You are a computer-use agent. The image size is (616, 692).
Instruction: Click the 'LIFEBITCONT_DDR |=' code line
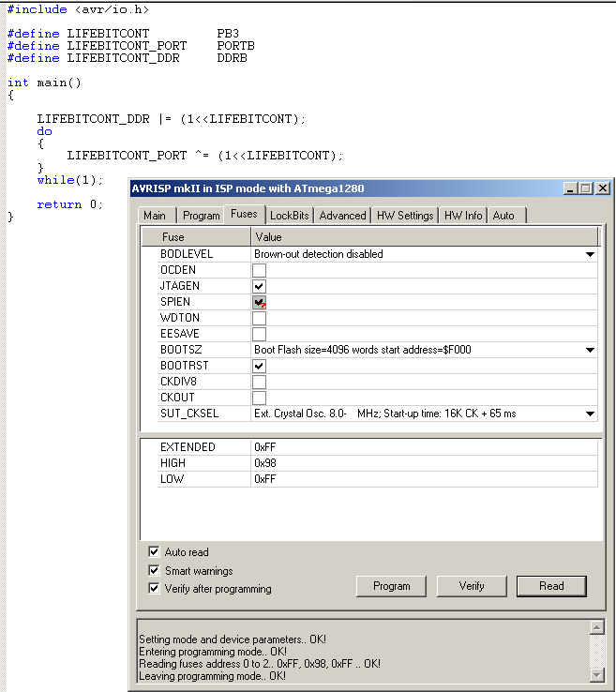coord(172,119)
